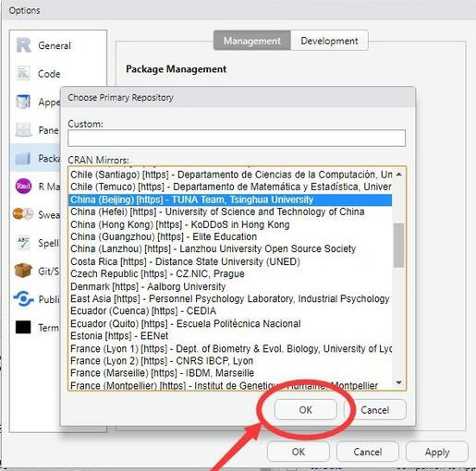Open the General options icon
The height and width of the screenshot is (471, 476).
coord(24,45)
